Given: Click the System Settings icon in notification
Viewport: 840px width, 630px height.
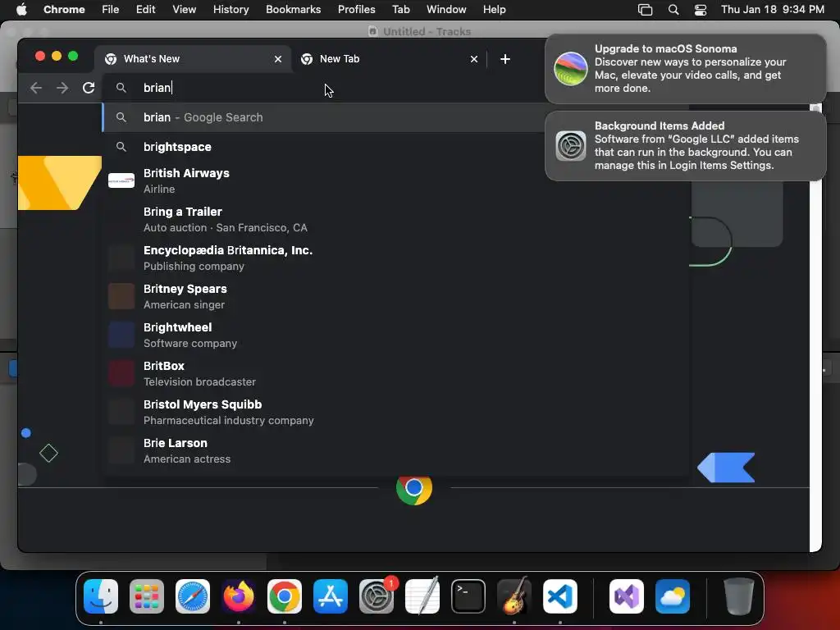Looking at the screenshot, I should point(571,146).
